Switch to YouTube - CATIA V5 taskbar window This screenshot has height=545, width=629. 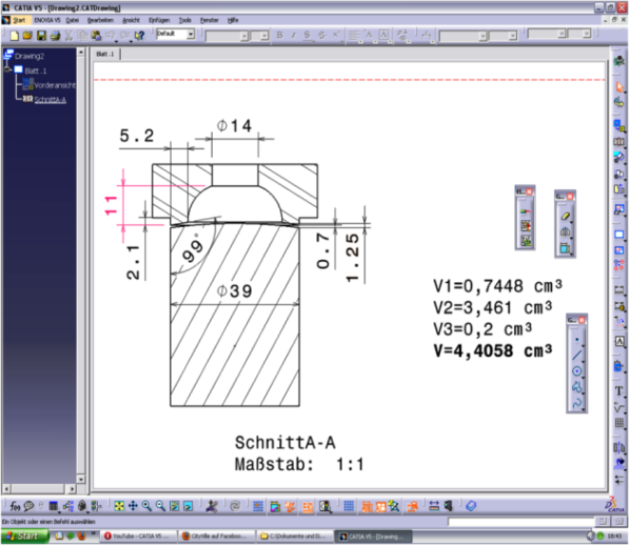(x=137, y=536)
